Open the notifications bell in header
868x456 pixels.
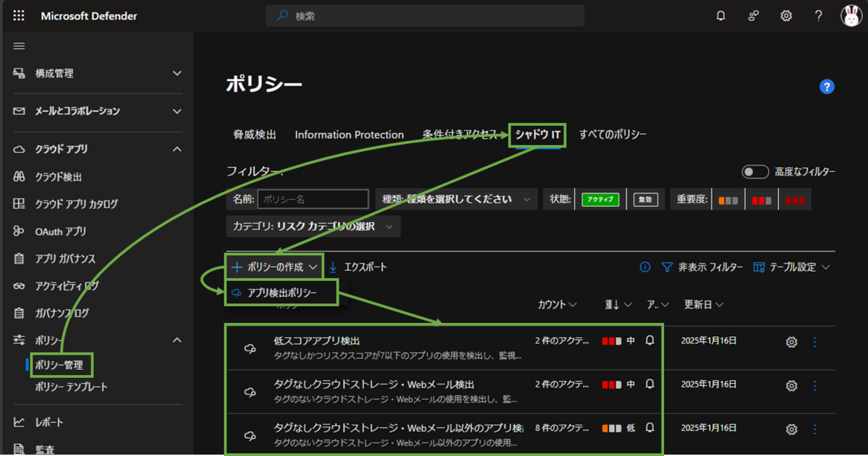tap(720, 16)
